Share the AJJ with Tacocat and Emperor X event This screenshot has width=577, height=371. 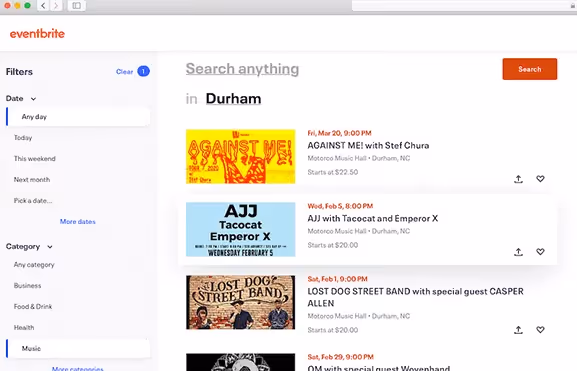click(x=518, y=252)
